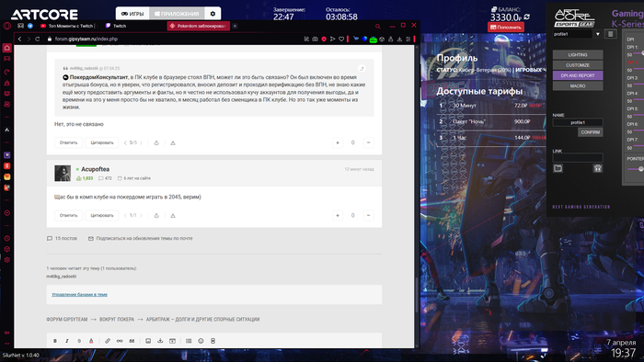This screenshot has width=644, height=362.
Task: Upvote Acupoftea's post with plus
Action: click(338, 215)
